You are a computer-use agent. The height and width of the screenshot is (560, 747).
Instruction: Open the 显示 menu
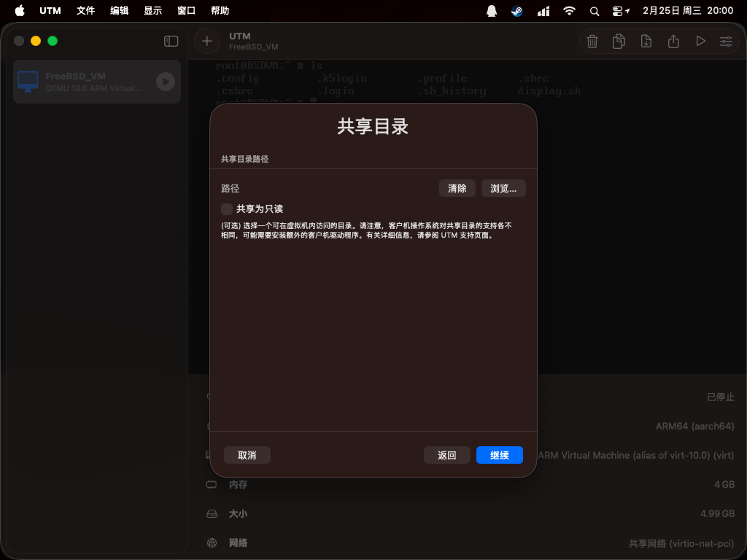point(153,10)
